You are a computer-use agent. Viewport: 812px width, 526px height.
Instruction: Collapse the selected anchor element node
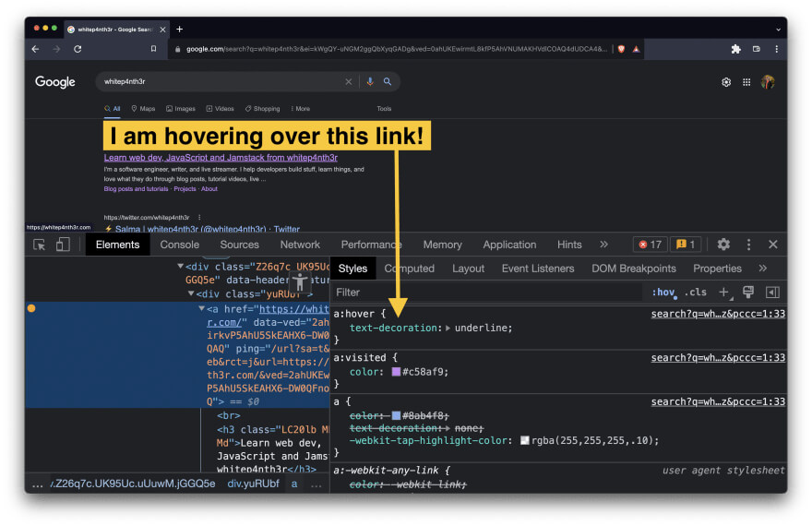click(201, 308)
